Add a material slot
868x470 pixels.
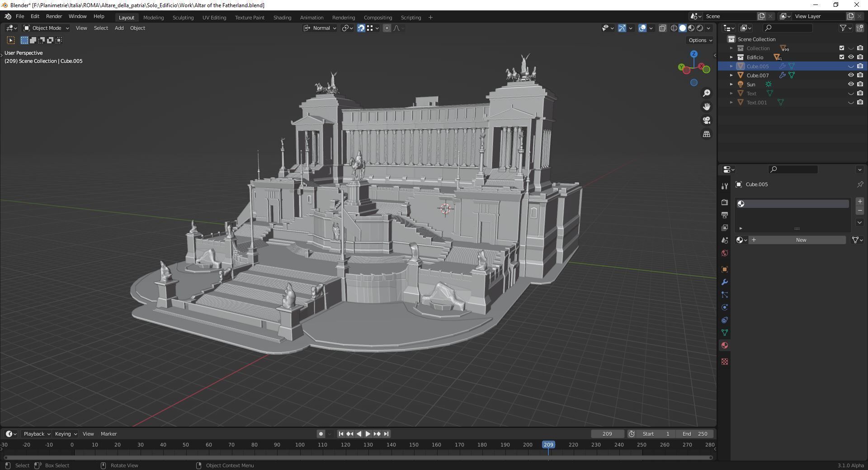point(860,202)
